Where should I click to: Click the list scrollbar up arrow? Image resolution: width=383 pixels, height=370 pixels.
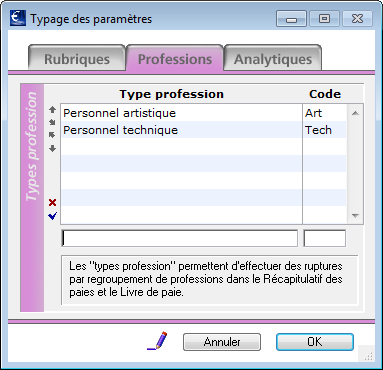pyautogui.click(x=355, y=113)
